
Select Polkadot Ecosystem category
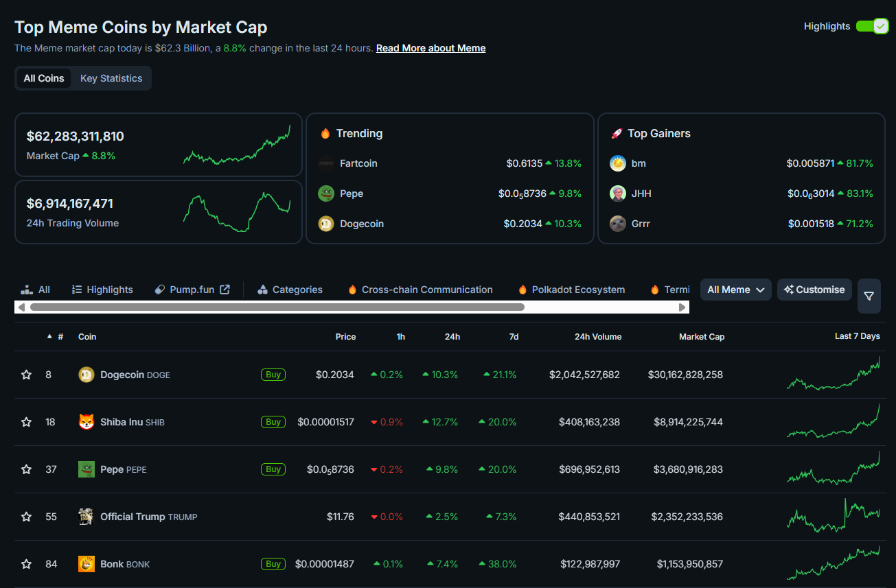tap(571, 290)
